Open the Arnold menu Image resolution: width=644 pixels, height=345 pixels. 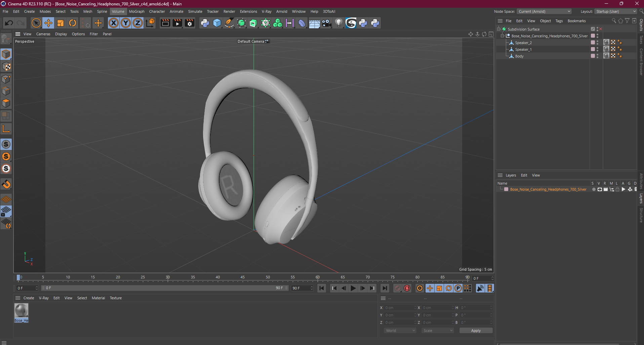(282, 11)
